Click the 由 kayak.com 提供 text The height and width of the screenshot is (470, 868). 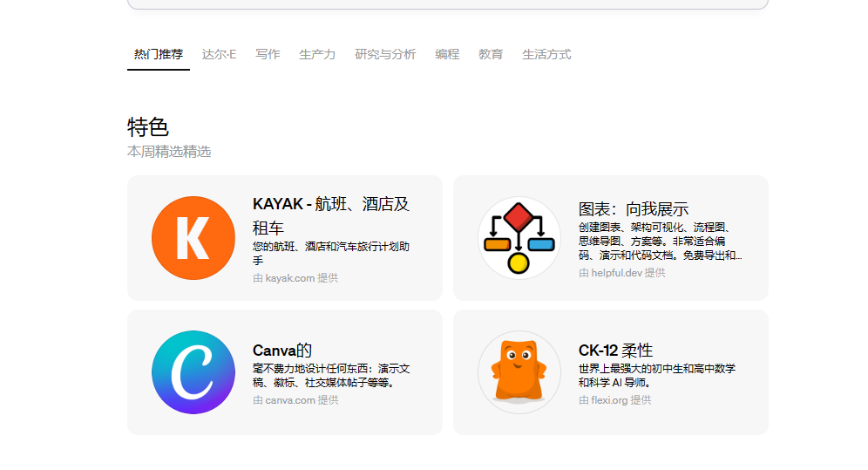295,278
